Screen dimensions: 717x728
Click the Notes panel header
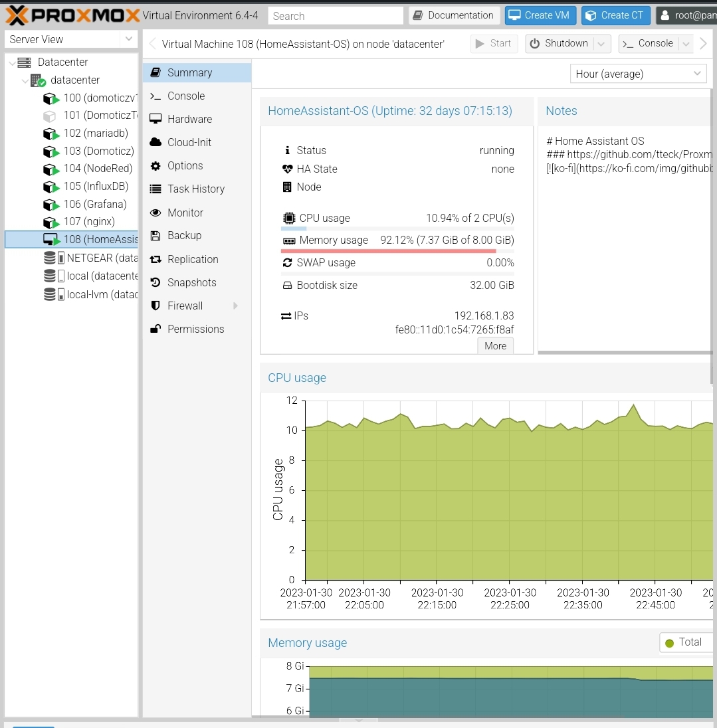click(x=624, y=111)
